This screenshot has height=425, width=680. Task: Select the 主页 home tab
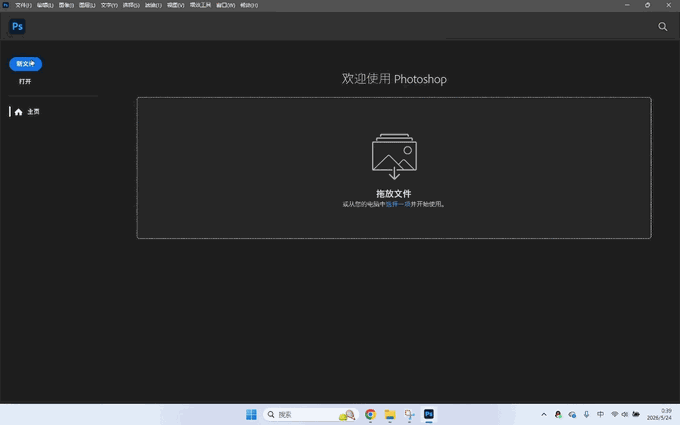(x=26, y=112)
